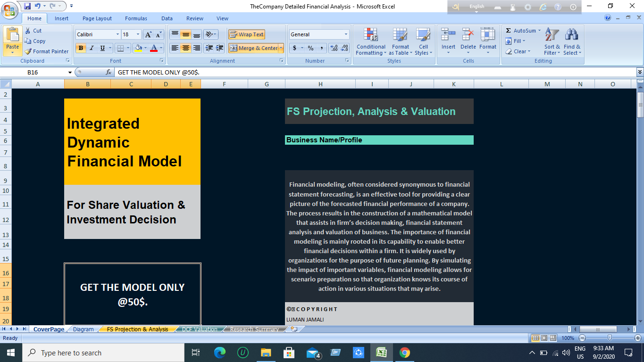Apply bold formatting from the Font group
Viewport: 644px width, 362px height.
pos(80,49)
